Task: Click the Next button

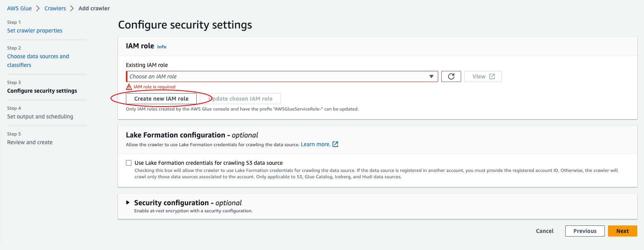Action: [622, 231]
